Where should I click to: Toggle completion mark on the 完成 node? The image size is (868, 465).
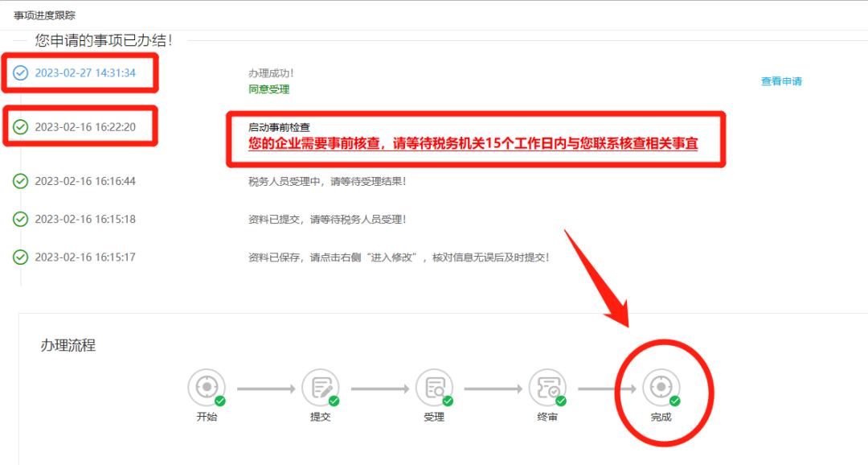pyautogui.click(x=674, y=400)
